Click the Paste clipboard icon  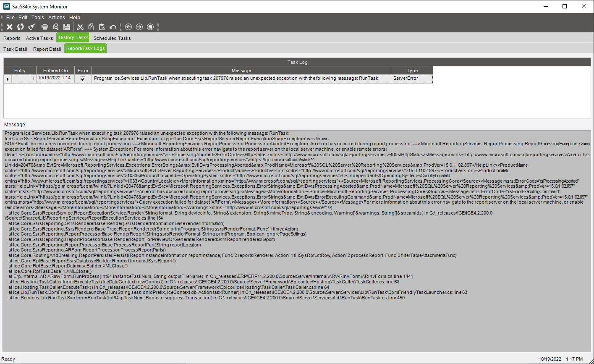(x=102, y=27)
